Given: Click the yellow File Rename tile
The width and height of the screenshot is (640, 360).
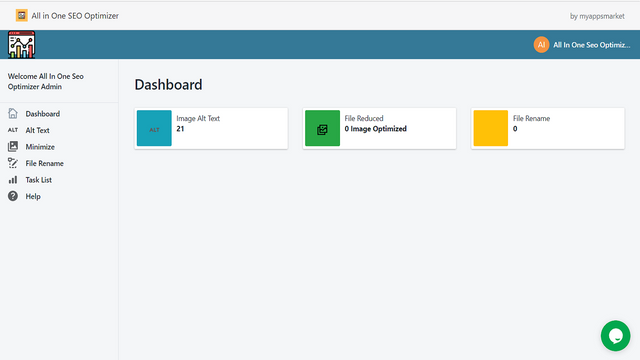Looking at the screenshot, I should [x=491, y=128].
